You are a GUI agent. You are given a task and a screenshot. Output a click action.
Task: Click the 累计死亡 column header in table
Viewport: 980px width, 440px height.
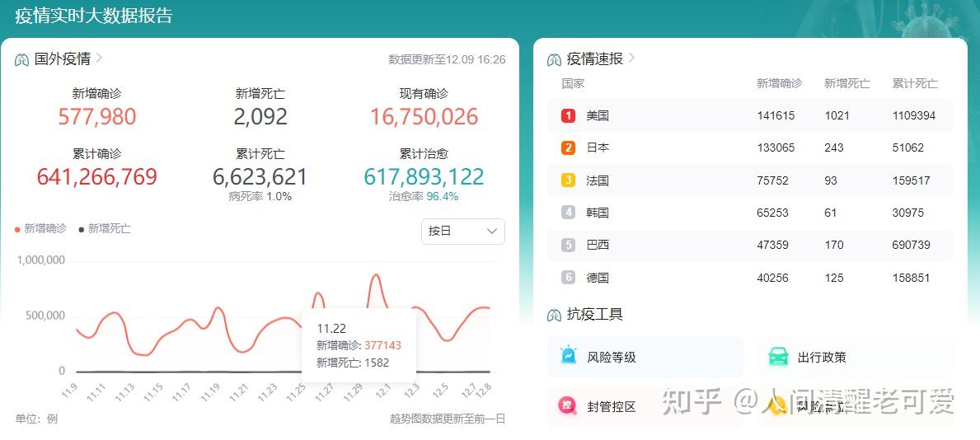(915, 83)
